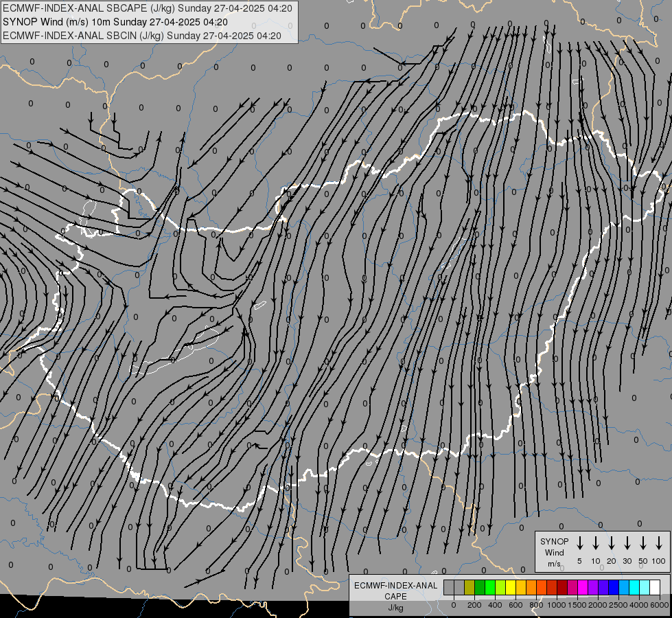Select the yellow-green CAPE legend swatch
The height and width of the screenshot is (618, 672).
(x=500, y=587)
